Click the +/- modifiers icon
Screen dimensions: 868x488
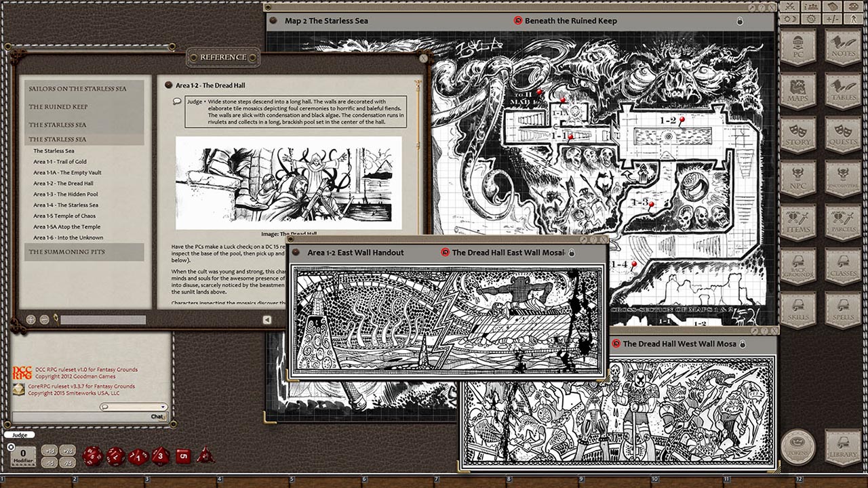point(831,19)
